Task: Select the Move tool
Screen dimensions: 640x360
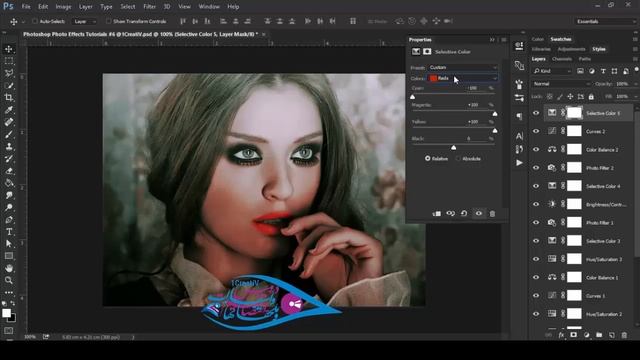Action: [x=9, y=49]
